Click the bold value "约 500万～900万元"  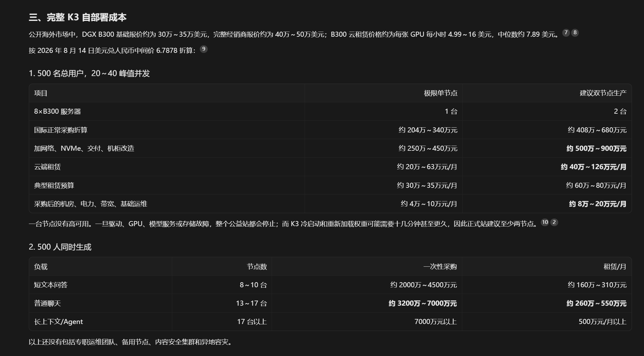(x=597, y=149)
